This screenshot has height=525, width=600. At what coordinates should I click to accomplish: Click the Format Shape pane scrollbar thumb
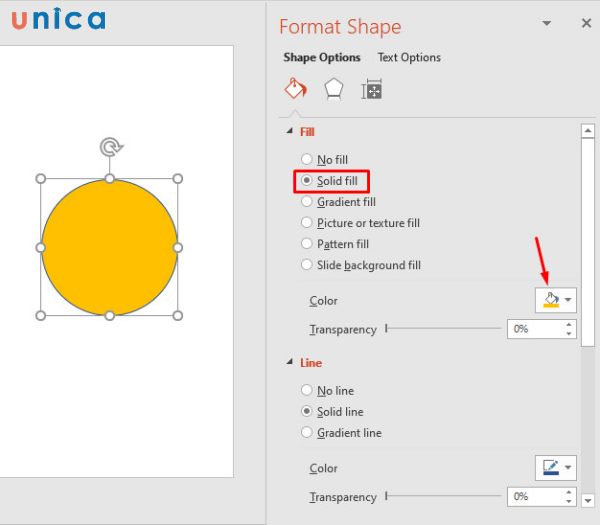coord(588,243)
